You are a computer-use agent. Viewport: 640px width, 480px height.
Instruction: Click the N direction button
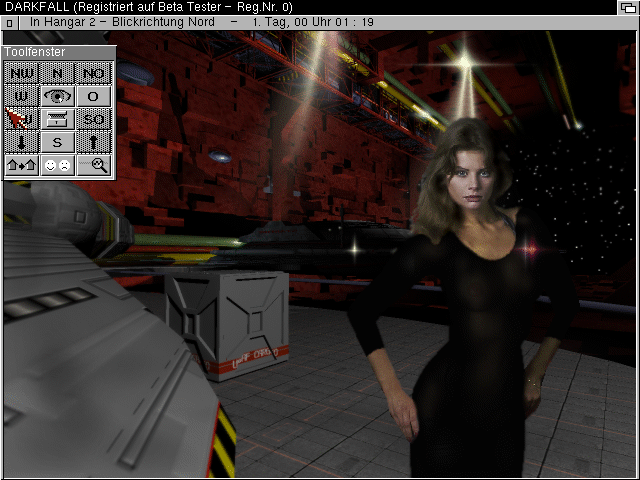pos(57,73)
